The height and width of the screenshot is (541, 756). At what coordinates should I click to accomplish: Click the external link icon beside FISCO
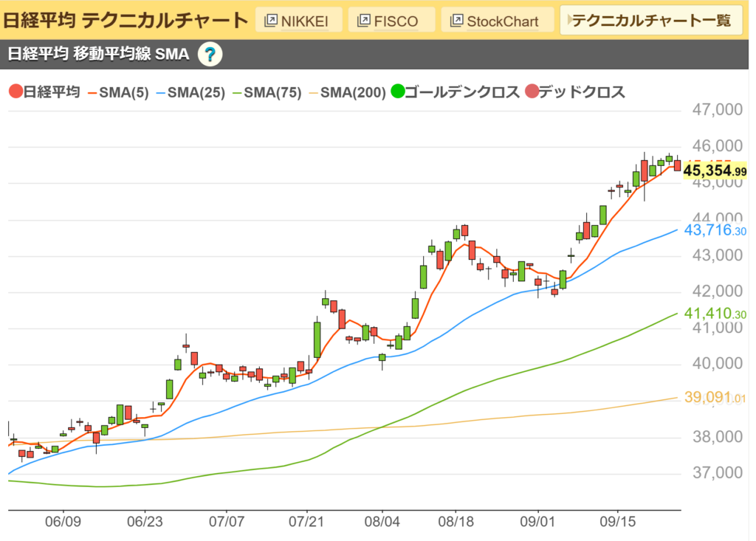point(363,21)
